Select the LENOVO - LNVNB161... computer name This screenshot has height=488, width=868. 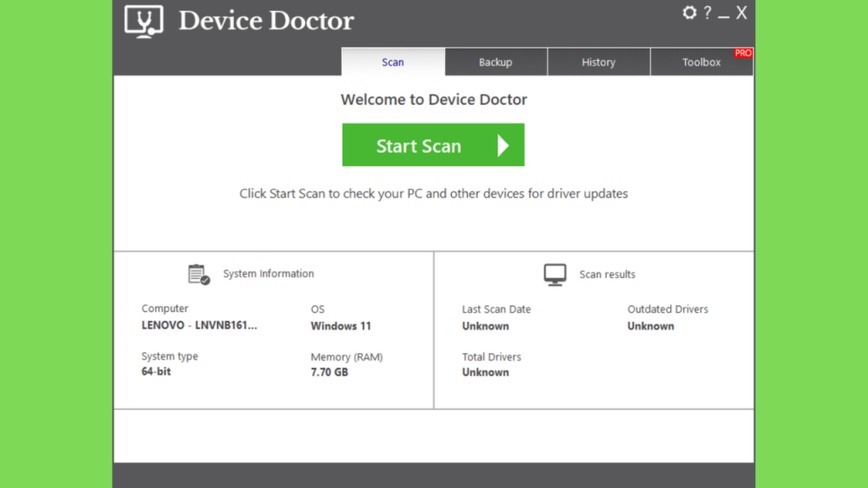click(x=199, y=325)
